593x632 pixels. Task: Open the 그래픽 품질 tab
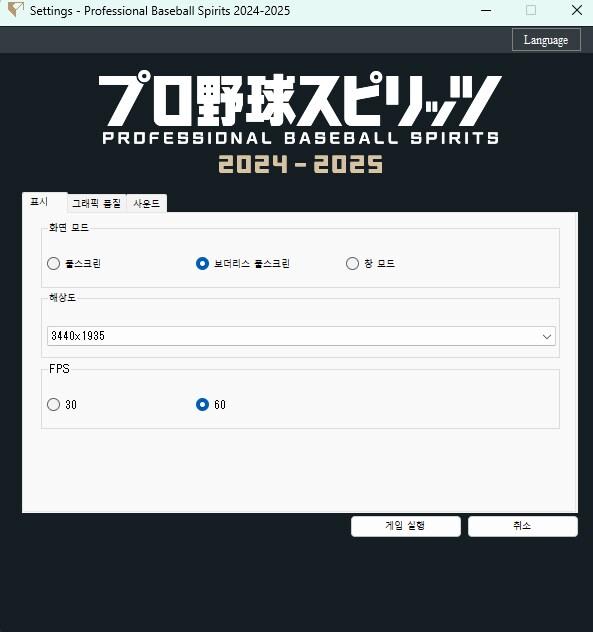[97, 203]
